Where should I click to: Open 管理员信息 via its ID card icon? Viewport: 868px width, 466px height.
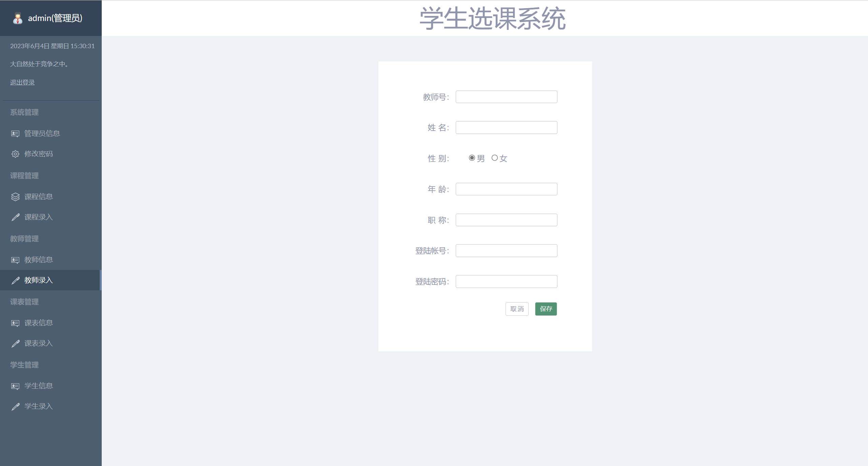pos(15,133)
